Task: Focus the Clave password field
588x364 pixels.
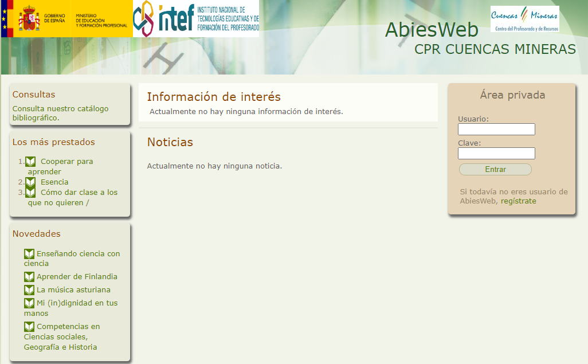Action: tap(496, 154)
